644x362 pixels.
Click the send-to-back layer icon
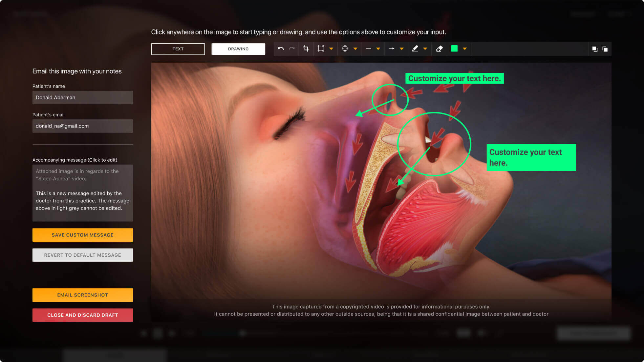click(x=605, y=49)
